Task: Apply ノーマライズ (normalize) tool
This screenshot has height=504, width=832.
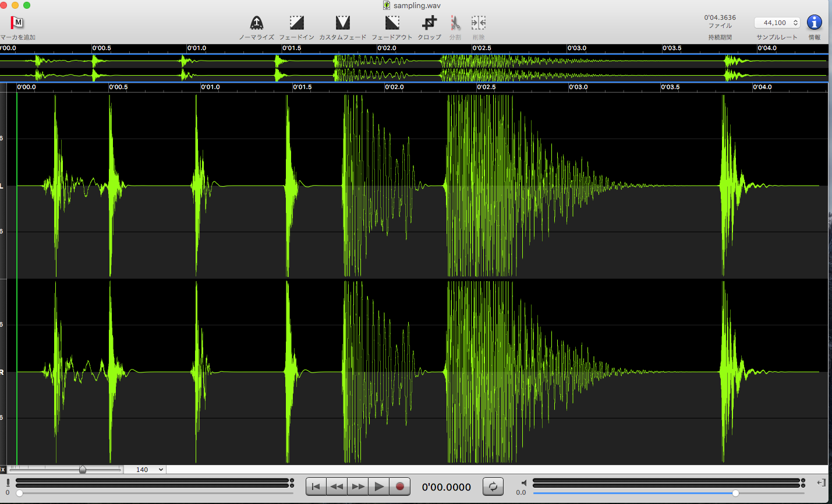Action: pos(257,23)
